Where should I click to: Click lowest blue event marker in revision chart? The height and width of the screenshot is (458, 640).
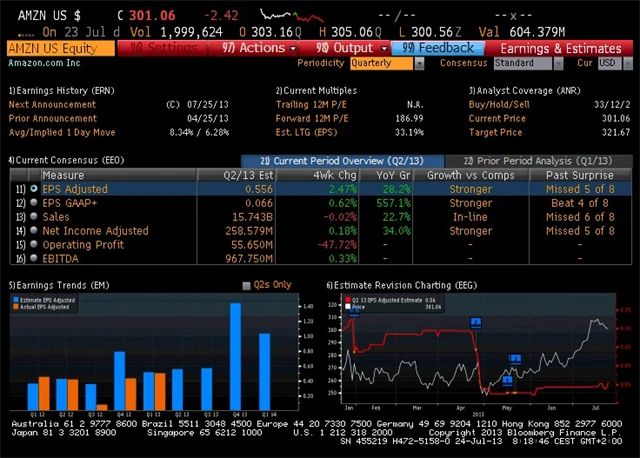507,380
